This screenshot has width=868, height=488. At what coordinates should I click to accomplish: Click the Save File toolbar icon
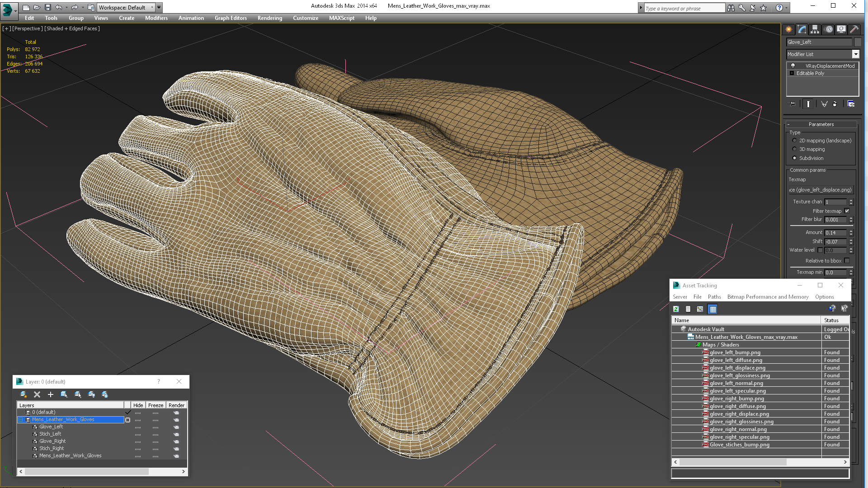pyautogui.click(x=48, y=7)
